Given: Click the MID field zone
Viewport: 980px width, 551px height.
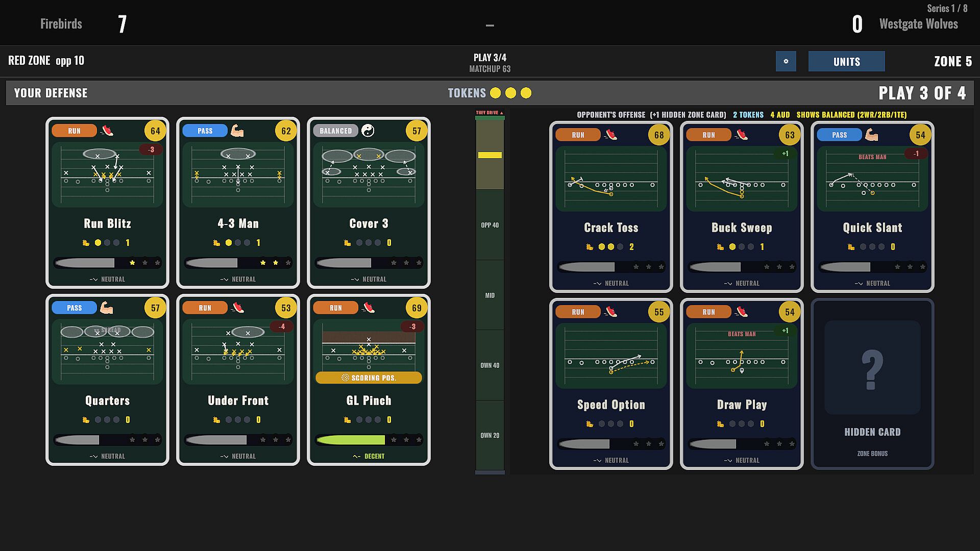Looking at the screenshot, I should click(489, 295).
